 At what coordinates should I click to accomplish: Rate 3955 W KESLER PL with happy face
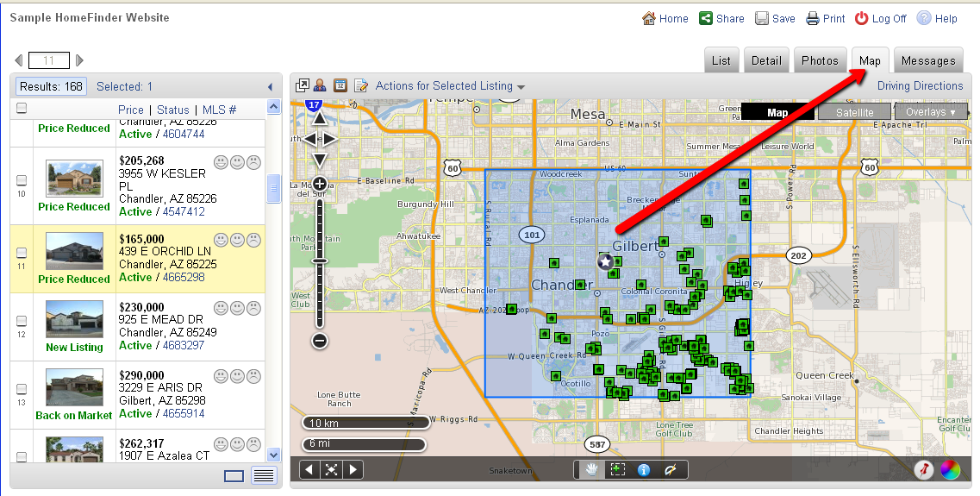[221, 163]
